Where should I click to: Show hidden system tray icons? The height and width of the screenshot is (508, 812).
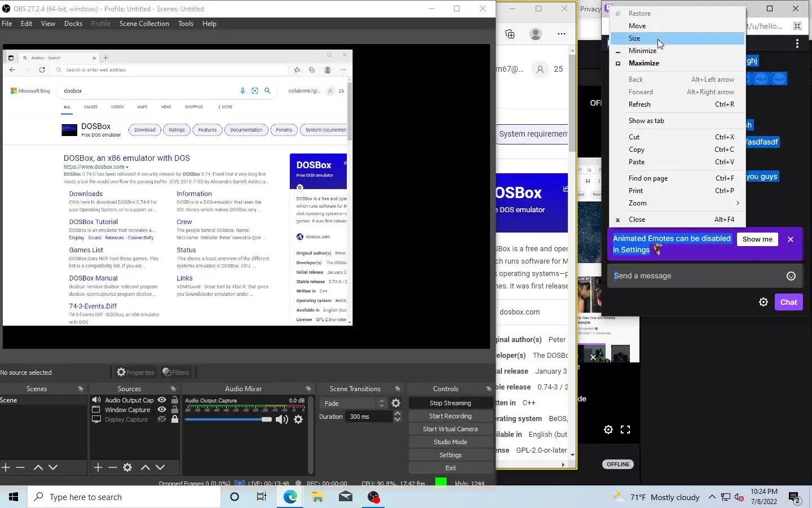(712, 497)
